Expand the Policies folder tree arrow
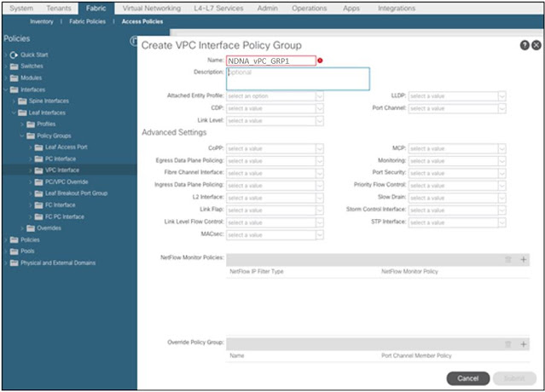The height and width of the screenshot is (392, 545). coord(6,240)
